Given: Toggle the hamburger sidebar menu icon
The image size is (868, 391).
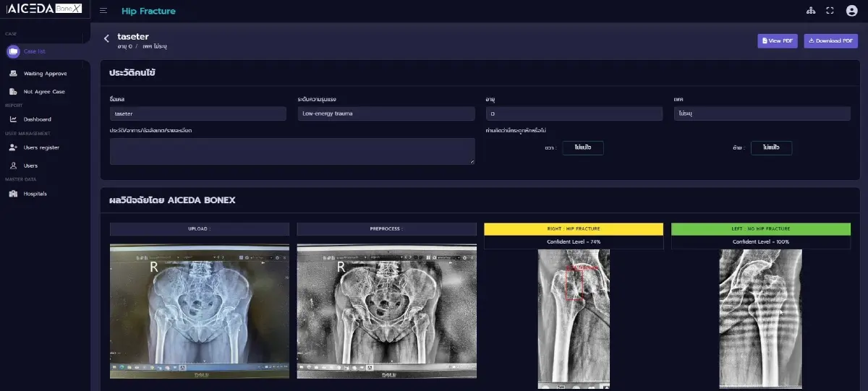Looking at the screenshot, I should click(103, 11).
